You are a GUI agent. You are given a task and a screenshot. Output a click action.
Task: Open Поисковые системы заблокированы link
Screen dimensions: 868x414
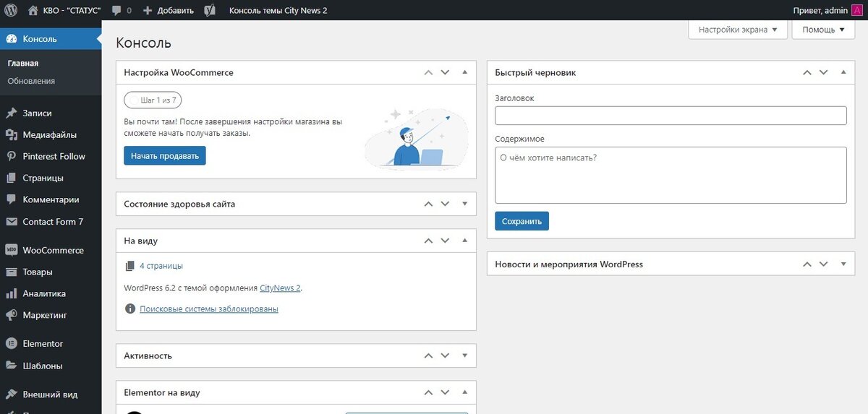pos(209,309)
